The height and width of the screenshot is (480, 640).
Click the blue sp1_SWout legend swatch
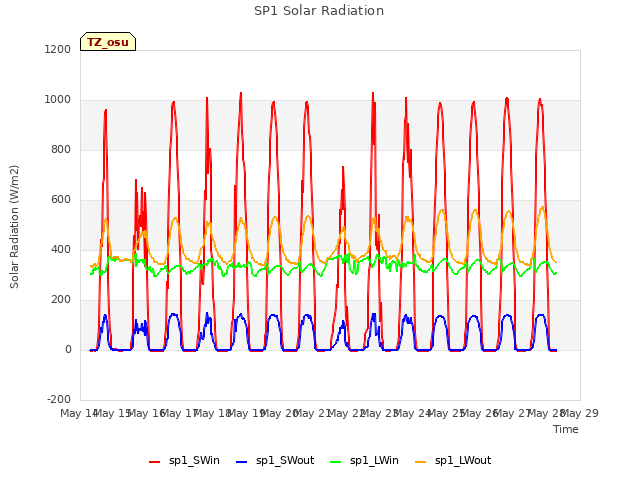click(x=242, y=462)
